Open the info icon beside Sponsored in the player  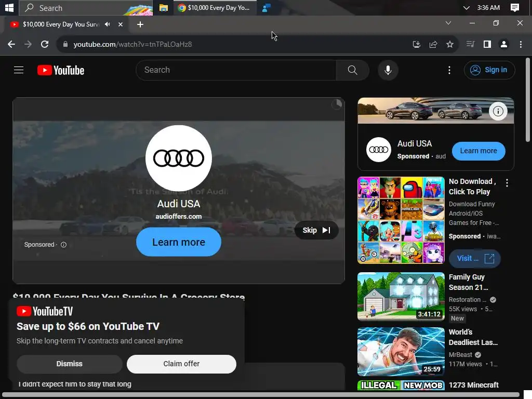tap(63, 245)
